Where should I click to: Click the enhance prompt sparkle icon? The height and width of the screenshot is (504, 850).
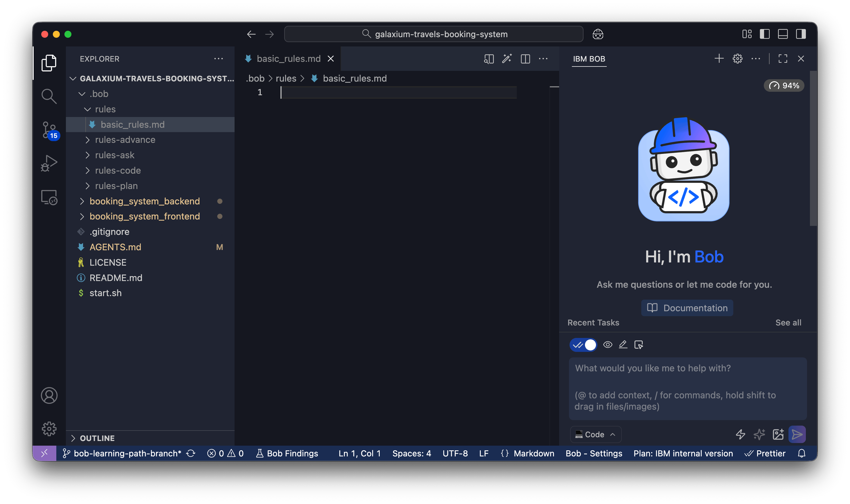[759, 434]
